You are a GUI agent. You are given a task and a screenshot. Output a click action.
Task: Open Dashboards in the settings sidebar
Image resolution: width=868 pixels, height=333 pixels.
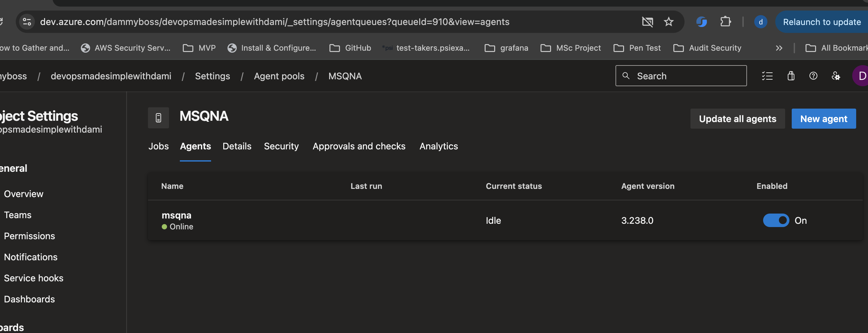[x=29, y=299]
